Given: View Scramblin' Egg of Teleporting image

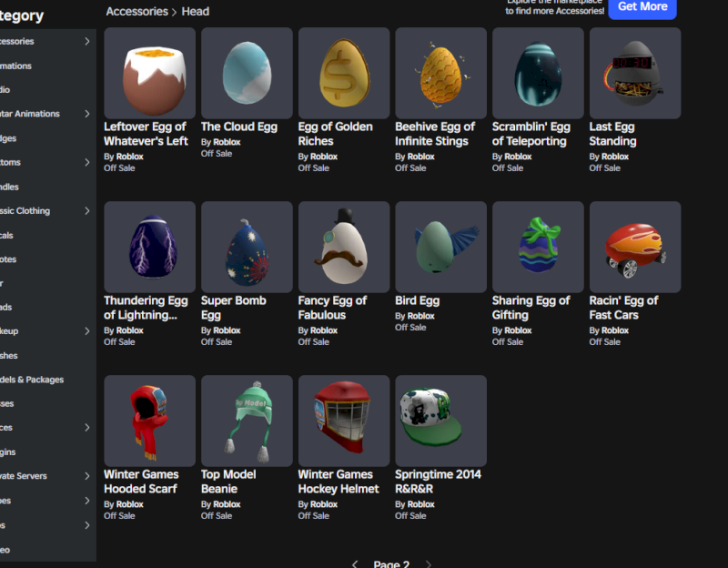Looking at the screenshot, I should (538, 73).
